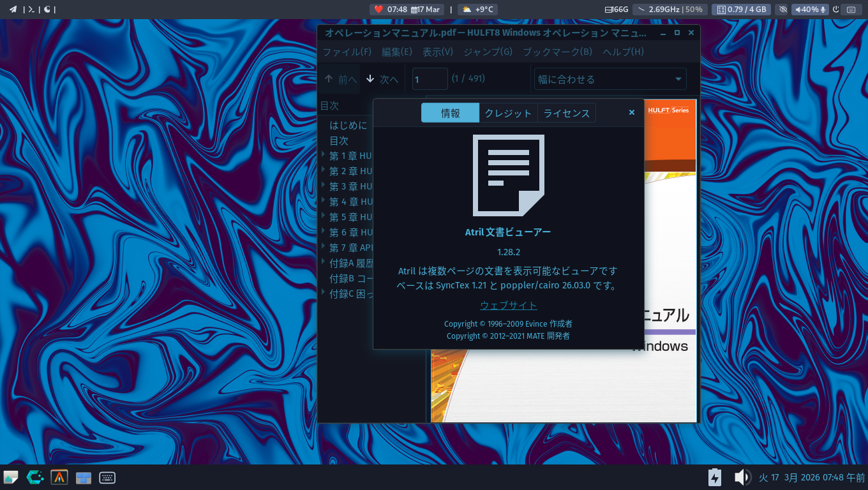Open the ファイル(F) menu
Screen dimensions: 868x490
347,52
